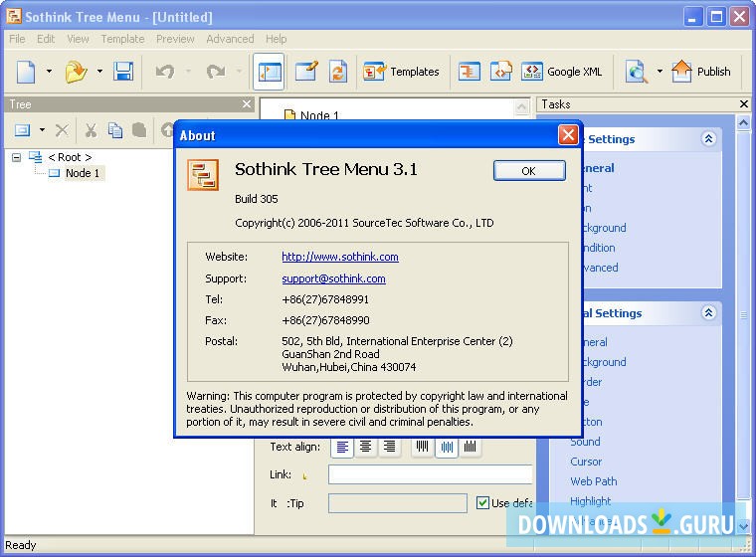Set vertical align to top

[x=423, y=447]
